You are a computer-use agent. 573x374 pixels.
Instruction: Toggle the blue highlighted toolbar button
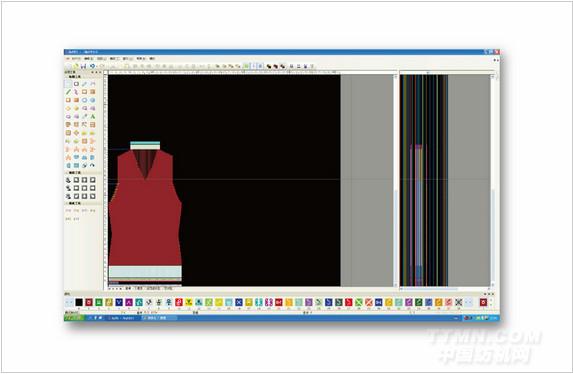[260, 66]
